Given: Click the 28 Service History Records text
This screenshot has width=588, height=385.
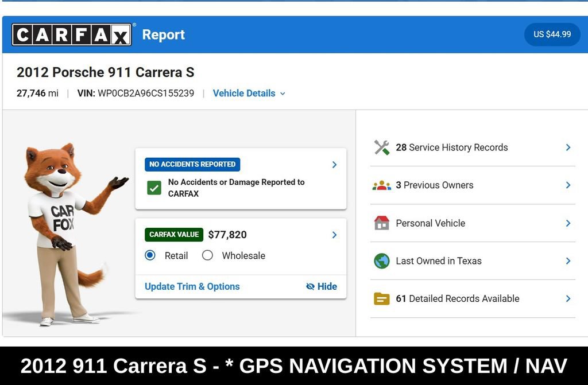Looking at the screenshot, I should click(x=452, y=147).
